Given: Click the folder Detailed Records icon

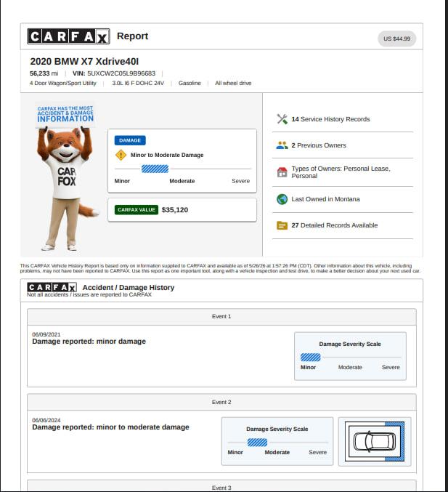Looking at the screenshot, I should point(282,225).
